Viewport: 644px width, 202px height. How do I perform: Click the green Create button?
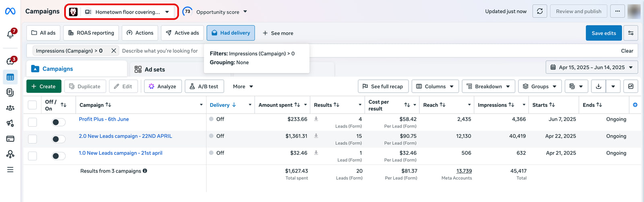(x=44, y=86)
